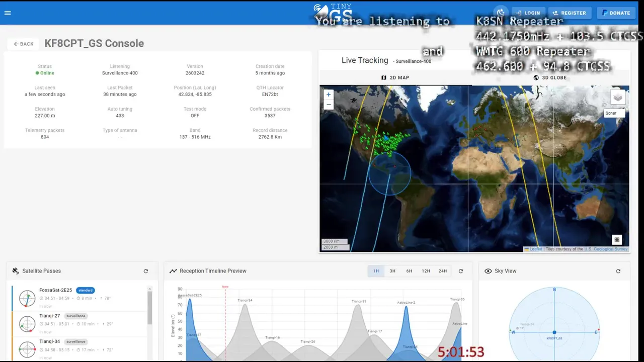Click the Now marker on the timeline
The height and width of the screenshot is (362, 644).
coord(225,287)
